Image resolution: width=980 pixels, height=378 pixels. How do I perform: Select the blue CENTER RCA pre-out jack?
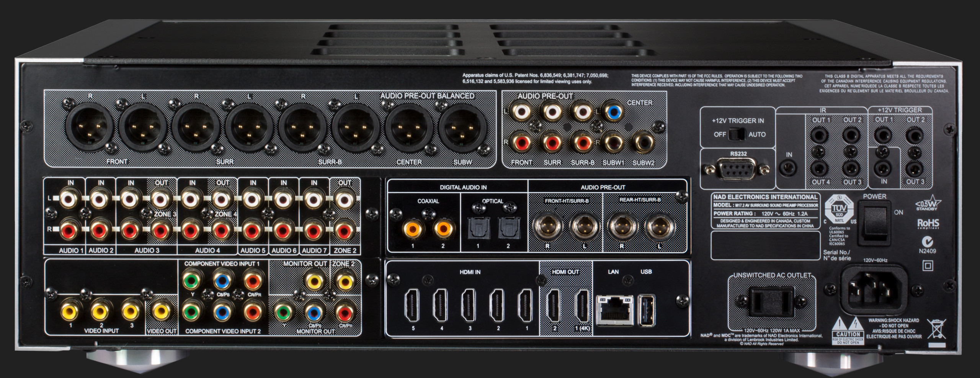pos(613,113)
